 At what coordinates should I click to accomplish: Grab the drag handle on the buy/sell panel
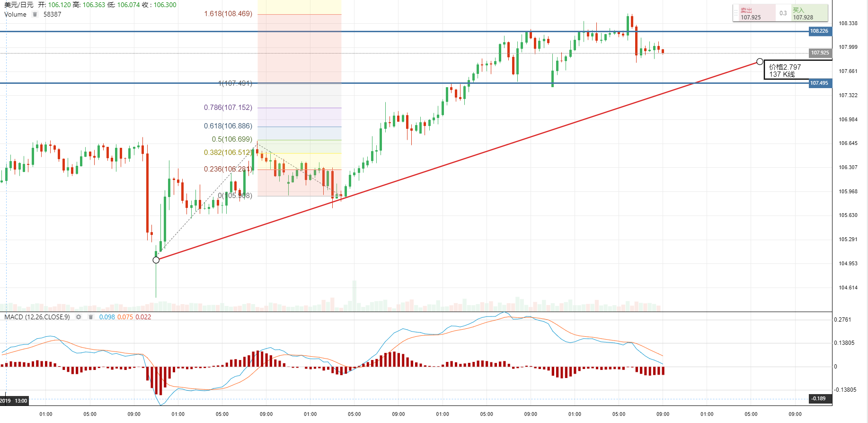pos(735,13)
